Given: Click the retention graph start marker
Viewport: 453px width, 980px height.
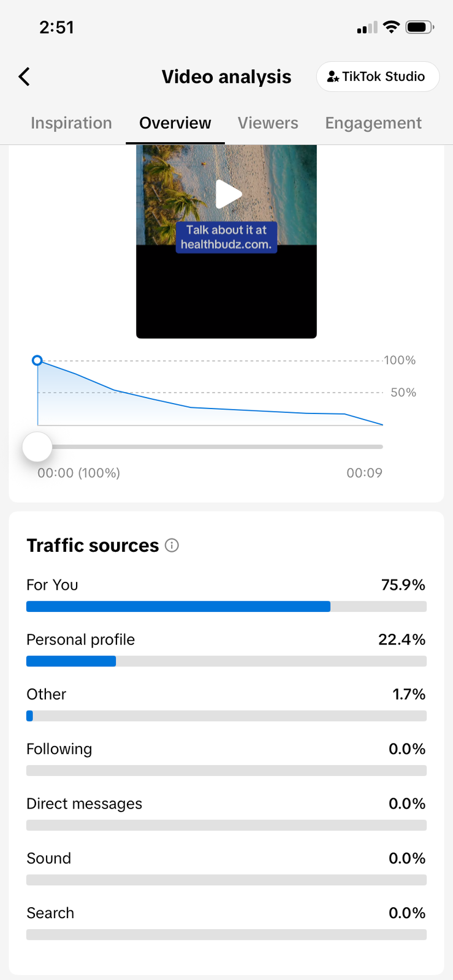Looking at the screenshot, I should (x=37, y=360).
